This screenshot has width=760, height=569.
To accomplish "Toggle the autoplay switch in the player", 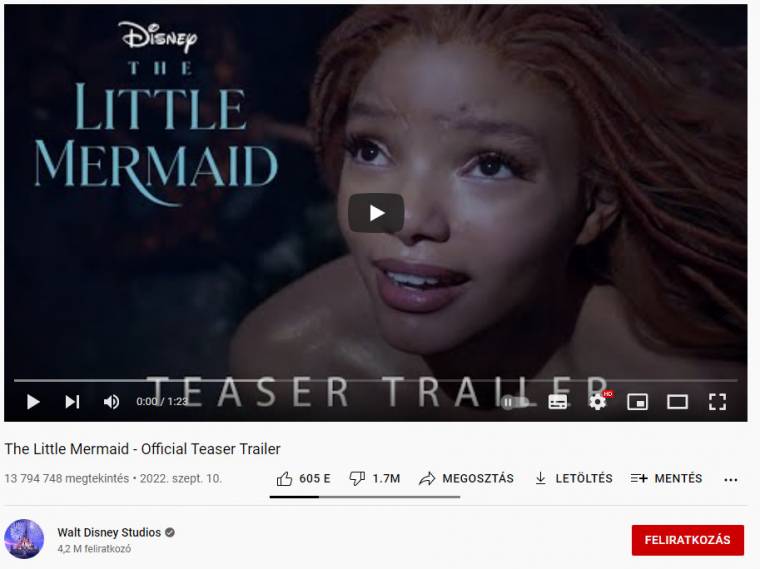I will tap(516, 402).
